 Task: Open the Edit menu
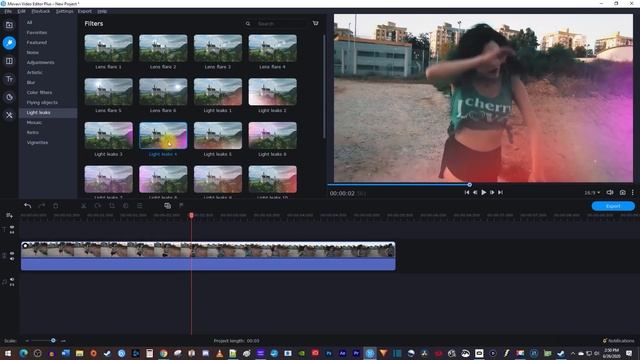click(21, 11)
